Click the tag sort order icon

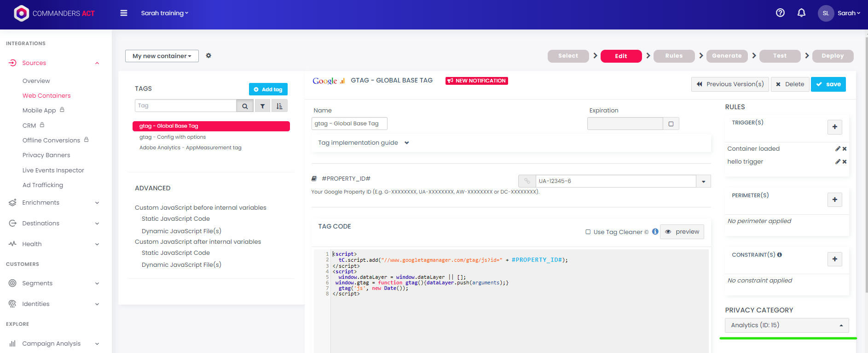tap(279, 106)
